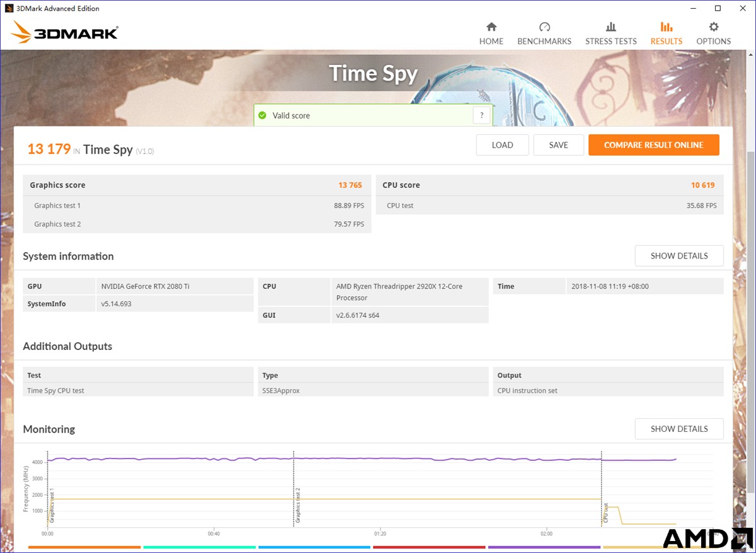Click the SSE3Approx type cell
The height and width of the screenshot is (553, 756).
click(x=373, y=390)
